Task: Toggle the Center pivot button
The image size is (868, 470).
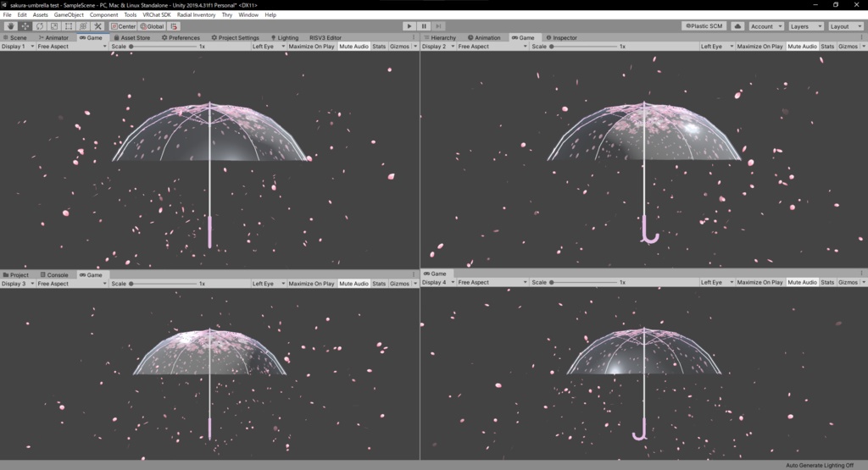Action: click(123, 26)
